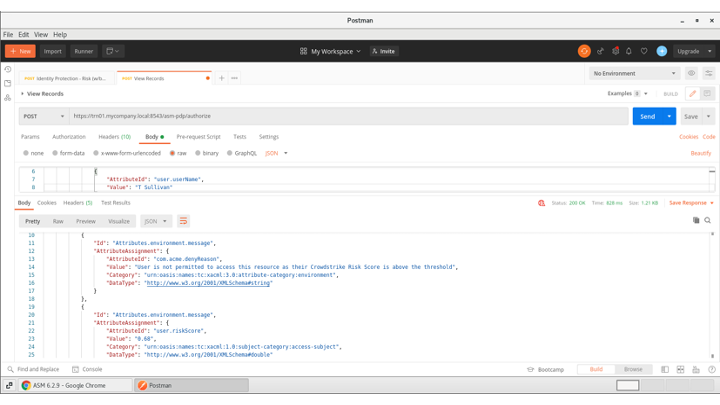Open environment quick look eye icon

click(x=691, y=73)
